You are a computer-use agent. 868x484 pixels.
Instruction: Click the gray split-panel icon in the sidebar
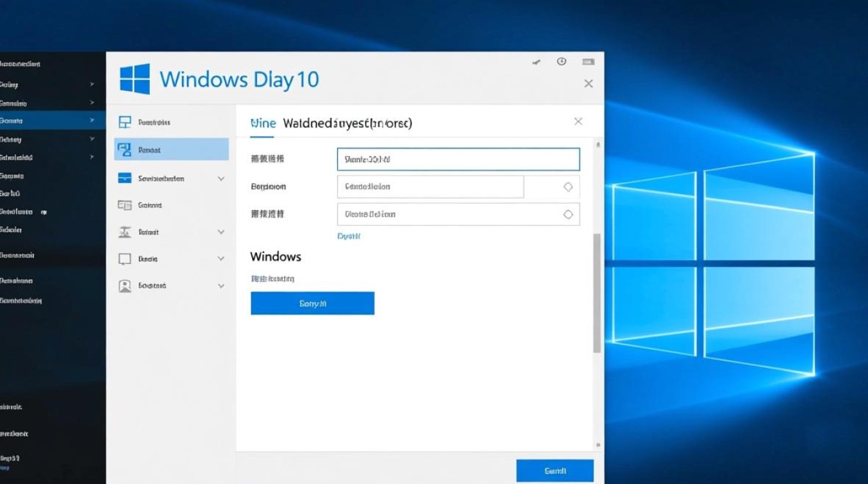click(125, 205)
